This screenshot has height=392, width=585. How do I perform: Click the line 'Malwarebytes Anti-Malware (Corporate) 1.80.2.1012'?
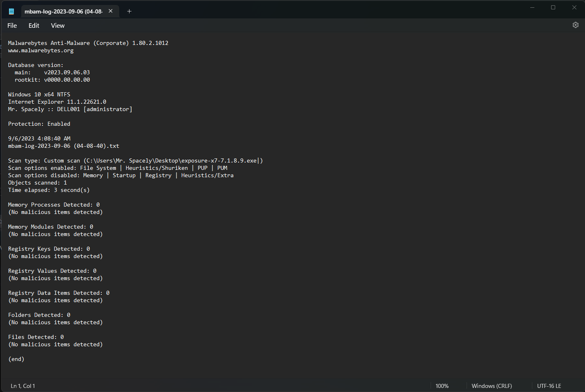tap(88, 43)
